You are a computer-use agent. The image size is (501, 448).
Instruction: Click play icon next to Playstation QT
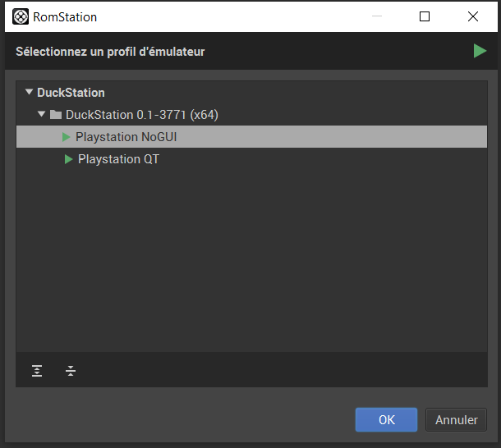(69, 159)
